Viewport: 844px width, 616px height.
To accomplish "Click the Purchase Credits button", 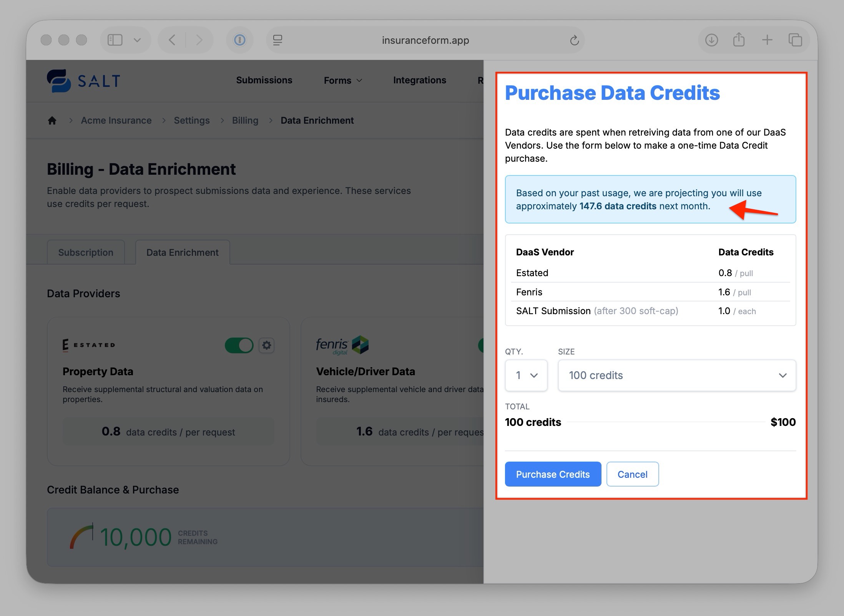I will pyautogui.click(x=553, y=474).
